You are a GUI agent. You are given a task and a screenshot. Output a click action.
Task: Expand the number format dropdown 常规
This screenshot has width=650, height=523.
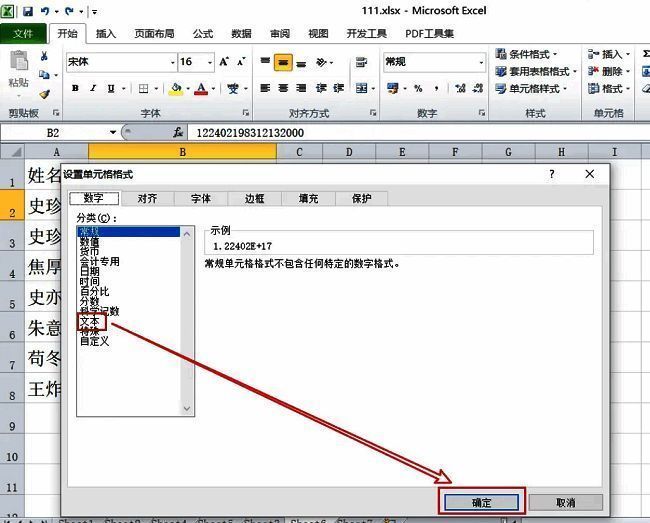coord(480,62)
